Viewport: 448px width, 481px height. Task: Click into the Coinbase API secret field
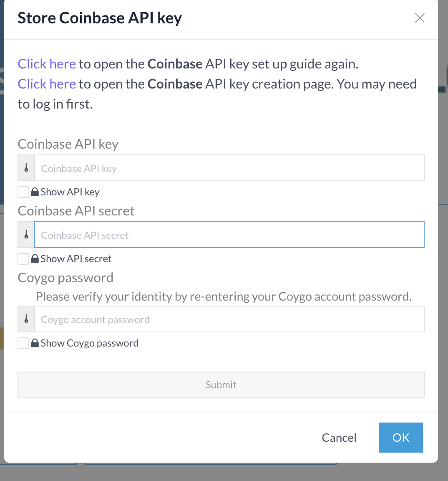click(229, 235)
